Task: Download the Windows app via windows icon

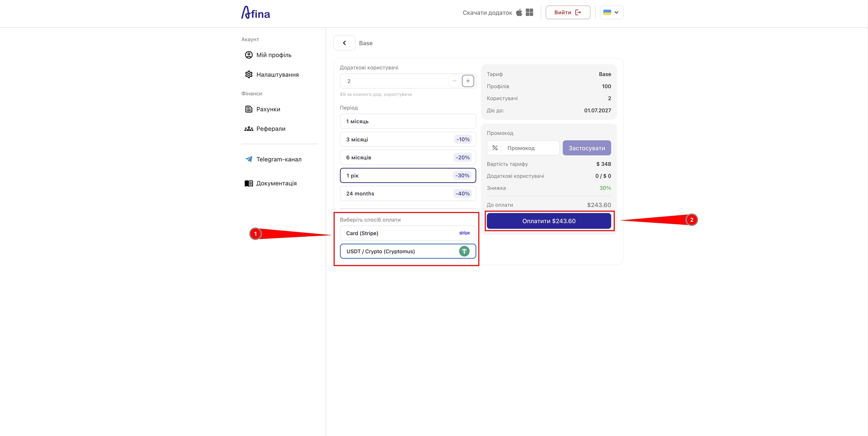Action: coord(529,12)
